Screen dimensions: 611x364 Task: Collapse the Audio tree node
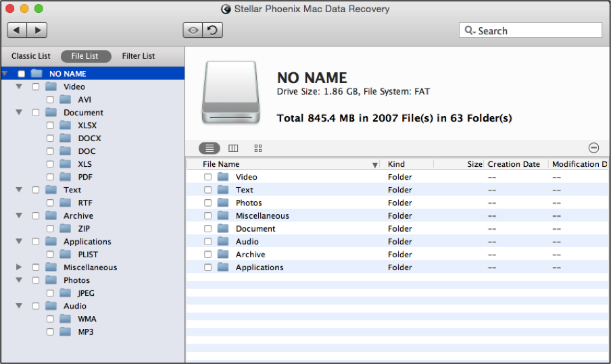pyautogui.click(x=19, y=306)
